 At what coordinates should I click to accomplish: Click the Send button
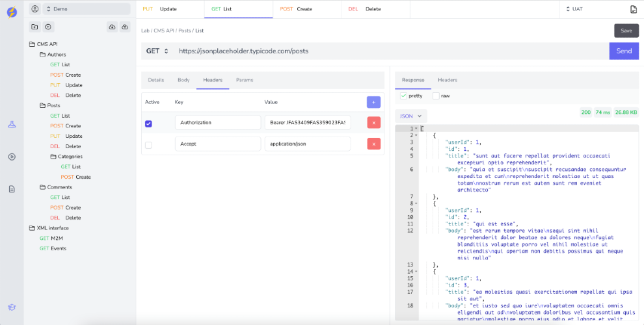click(x=623, y=51)
